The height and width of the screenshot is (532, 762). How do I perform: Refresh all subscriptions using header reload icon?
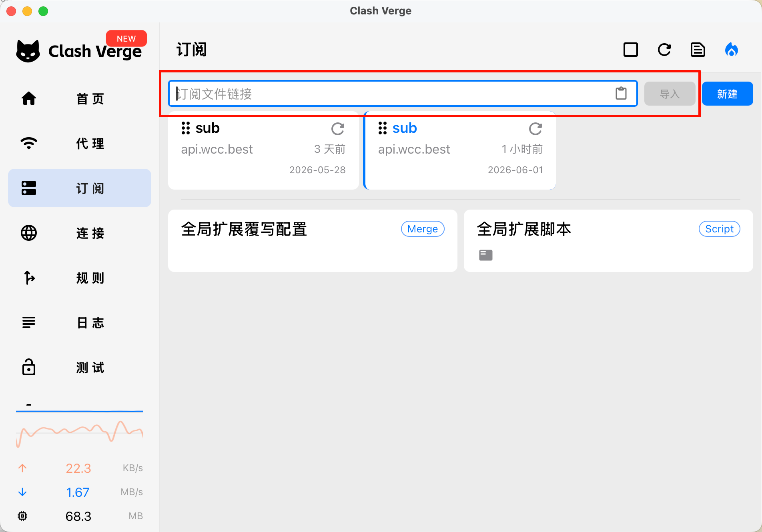point(664,50)
